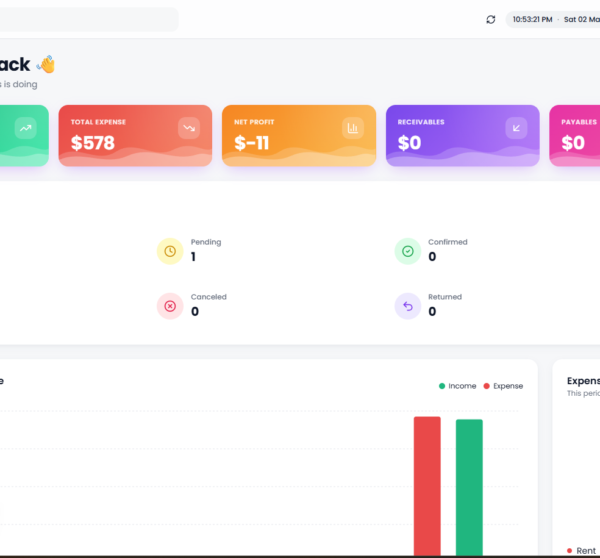Click the red expense bar in chart
The image size is (600, 558).
click(x=427, y=486)
